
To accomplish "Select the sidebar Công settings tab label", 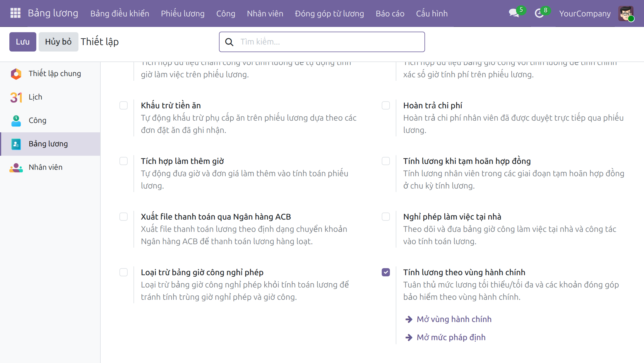I will pyautogui.click(x=37, y=120).
